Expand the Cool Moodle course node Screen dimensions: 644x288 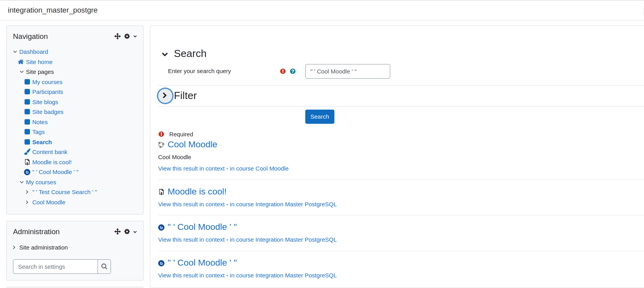[x=27, y=202]
